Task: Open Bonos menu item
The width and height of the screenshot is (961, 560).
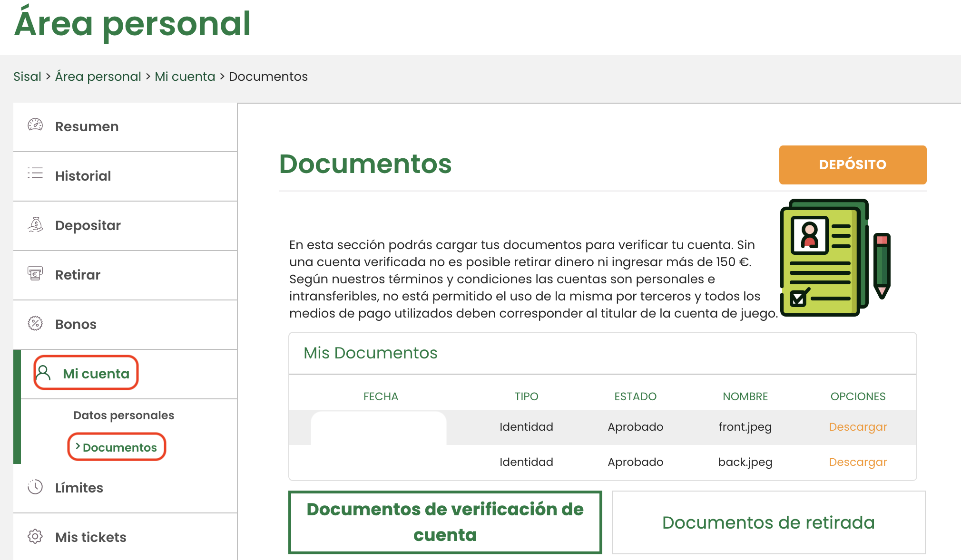Action: click(126, 325)
